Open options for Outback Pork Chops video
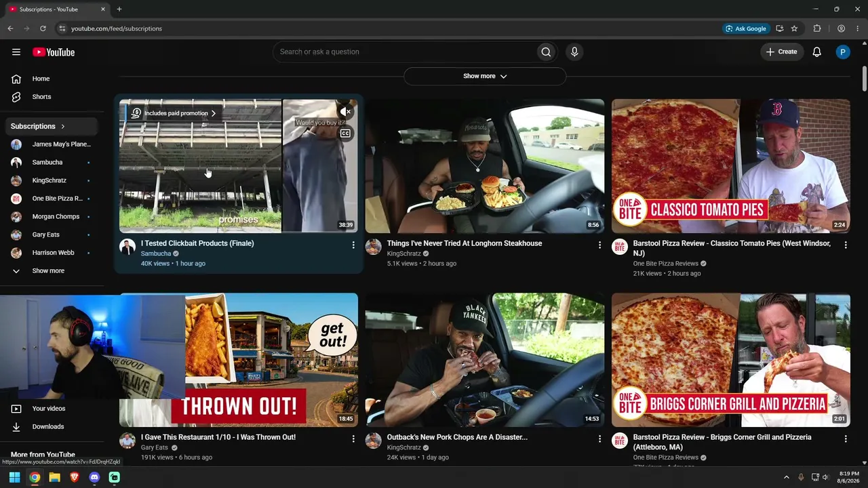The width and height of the screenshot is (868, 488). [599, 439]
